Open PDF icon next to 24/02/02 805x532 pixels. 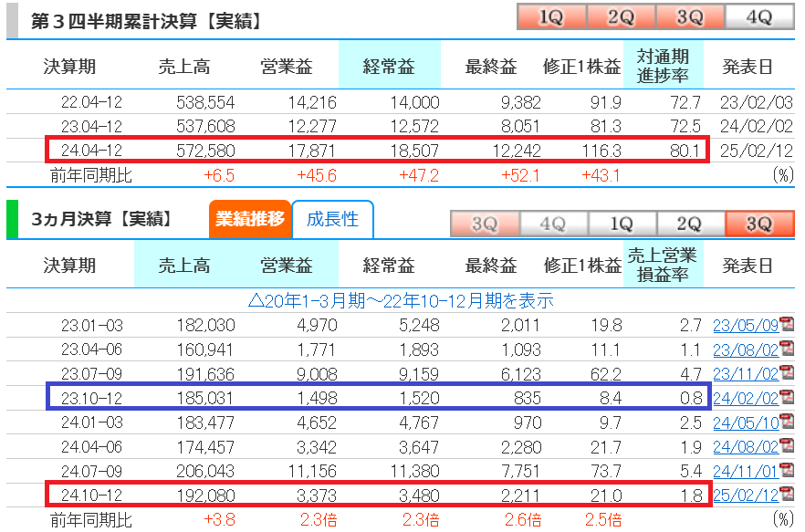click(x=787, y=396)
